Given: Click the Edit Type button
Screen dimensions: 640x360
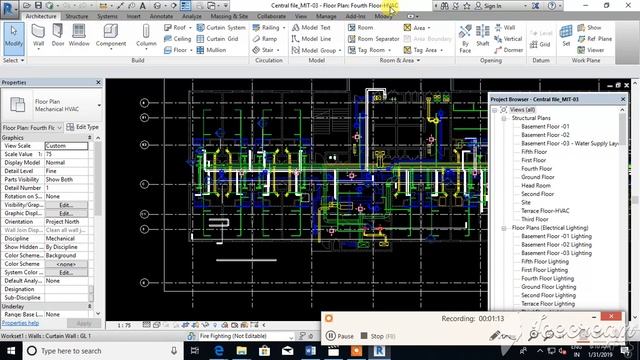Looking at the screenshot, I should [83, 127].
